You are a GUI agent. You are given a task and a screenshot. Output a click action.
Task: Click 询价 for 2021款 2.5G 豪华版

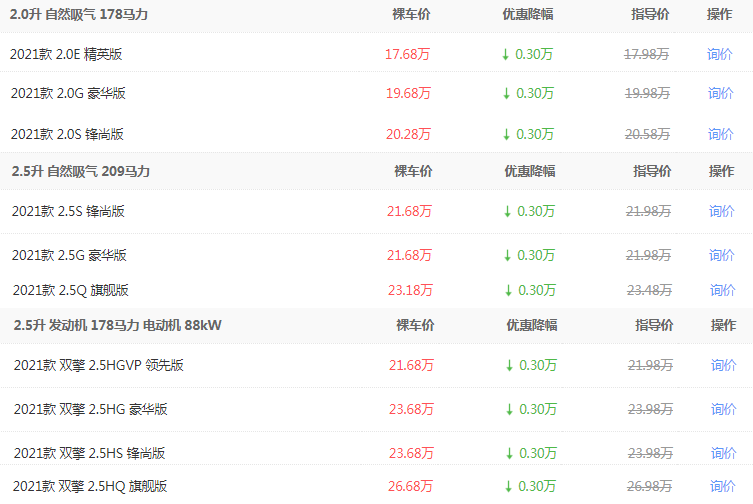[722, 255]
